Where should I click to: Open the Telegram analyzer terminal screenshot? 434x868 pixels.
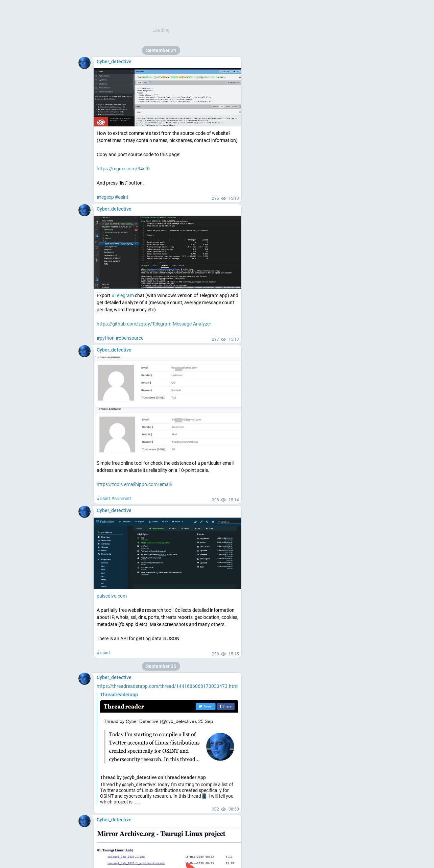pos(167,252)
